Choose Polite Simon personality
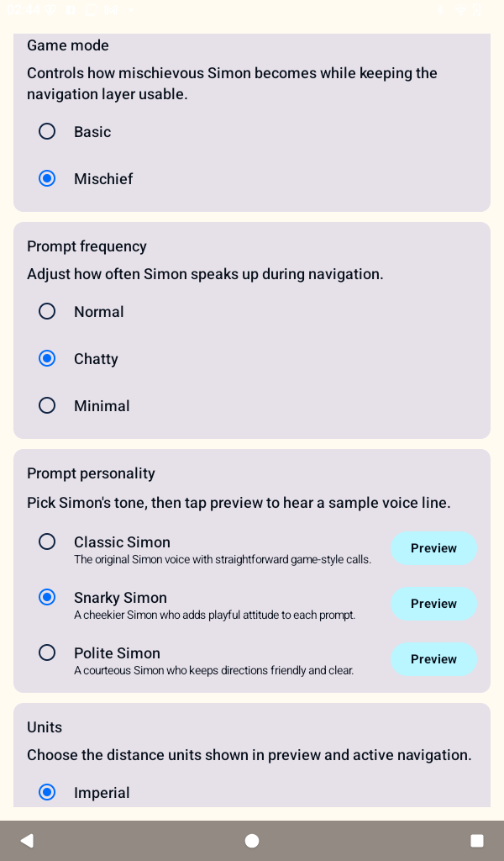504x861 pixels. pyautogui.click(x=47, y=652)
